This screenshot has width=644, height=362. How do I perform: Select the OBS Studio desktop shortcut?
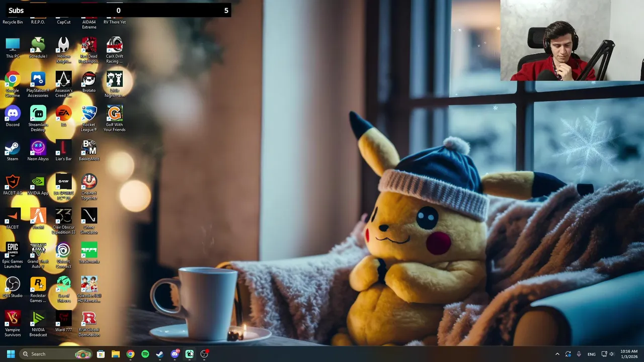pos(13,287)
